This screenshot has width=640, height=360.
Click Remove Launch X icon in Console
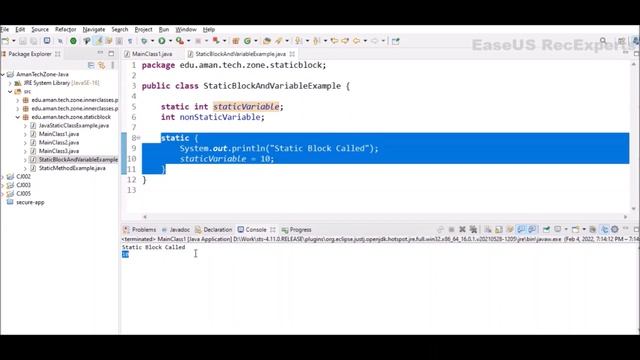pos(462,229)
